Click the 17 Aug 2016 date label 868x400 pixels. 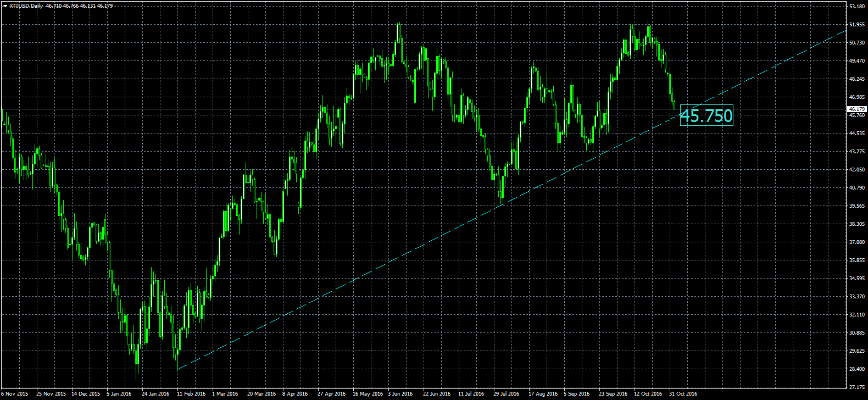(543, 394)
